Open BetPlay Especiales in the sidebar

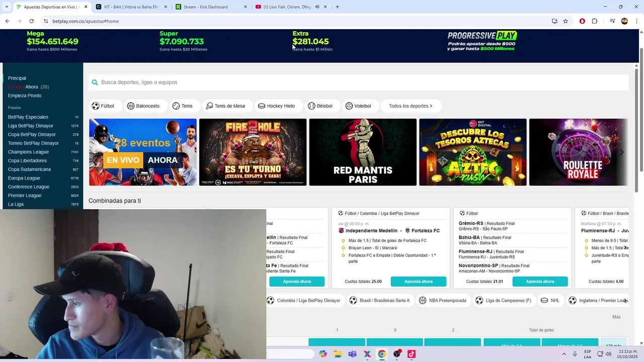(43, 117)
